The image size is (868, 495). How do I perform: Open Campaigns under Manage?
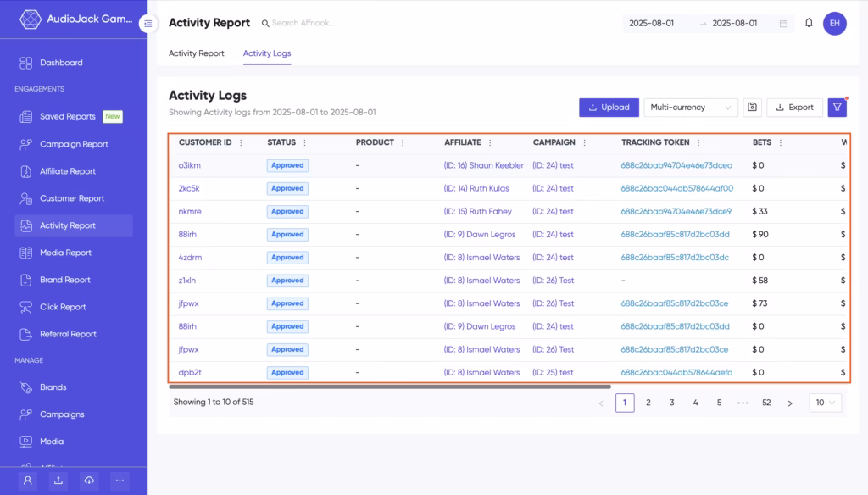[62, 414]
